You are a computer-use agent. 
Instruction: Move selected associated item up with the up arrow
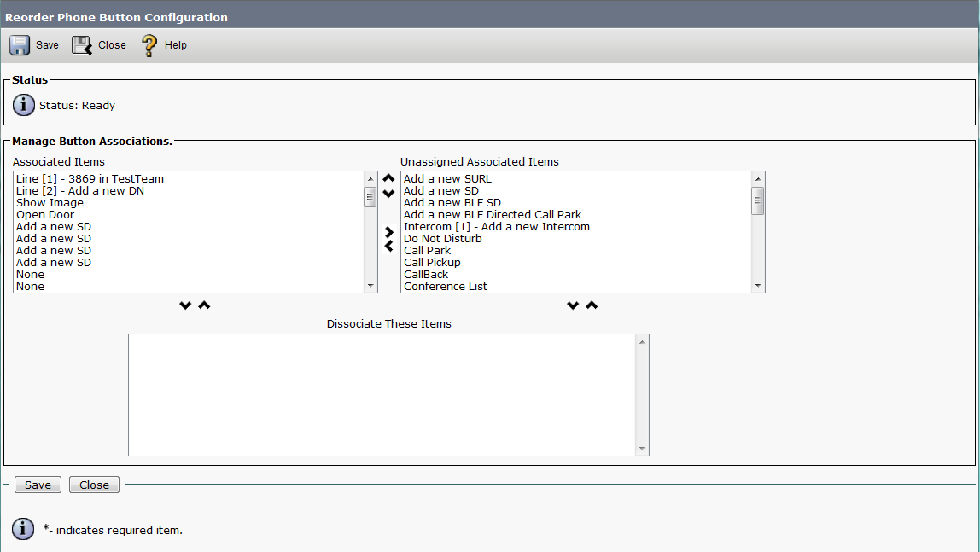(389, 178)
